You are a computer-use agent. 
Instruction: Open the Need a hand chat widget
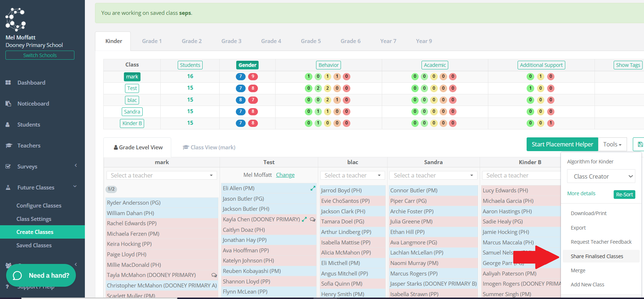41,275
